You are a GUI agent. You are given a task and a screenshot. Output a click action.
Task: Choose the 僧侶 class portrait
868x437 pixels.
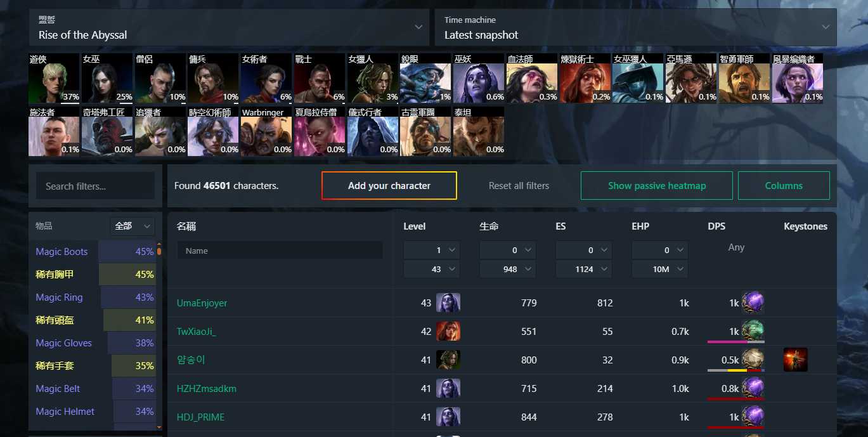pos(160,79)
